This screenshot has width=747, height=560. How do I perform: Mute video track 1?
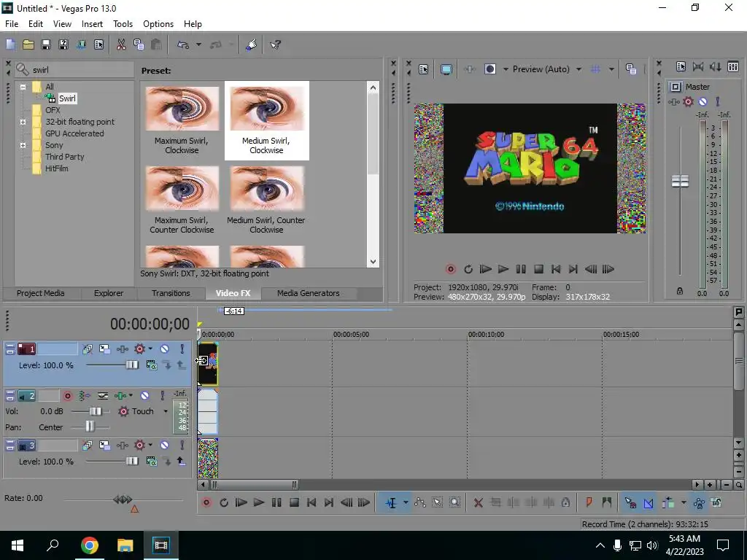(x=164, y=349)
